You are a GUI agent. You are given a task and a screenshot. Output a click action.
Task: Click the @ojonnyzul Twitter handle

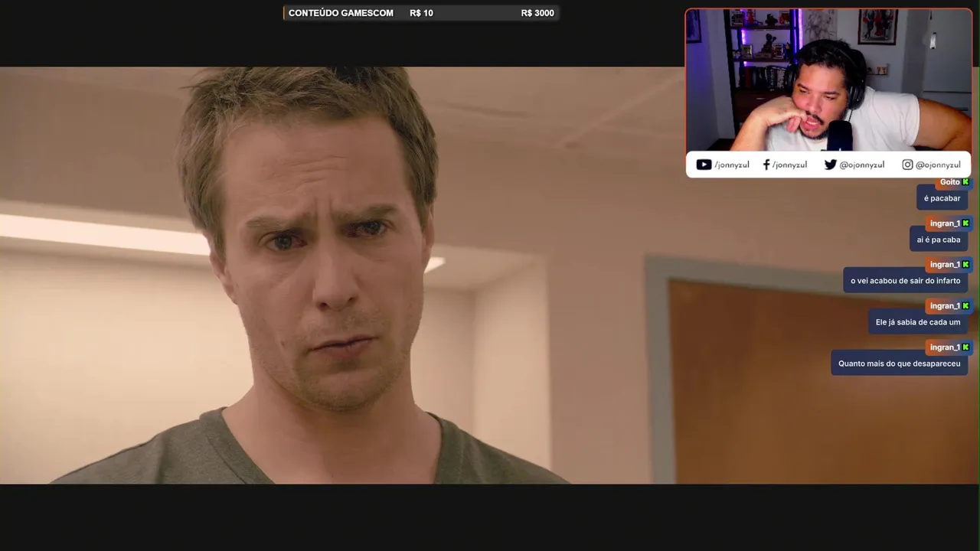861,165
